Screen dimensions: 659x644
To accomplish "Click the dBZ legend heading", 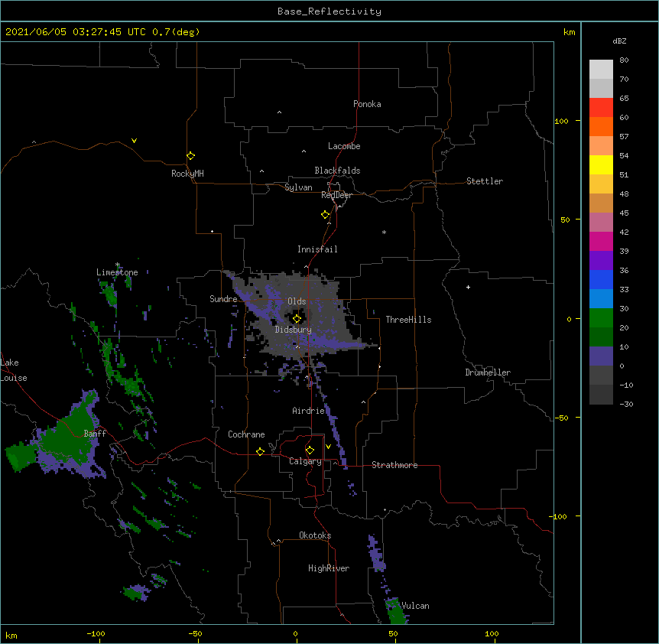I will coord(619,41).
